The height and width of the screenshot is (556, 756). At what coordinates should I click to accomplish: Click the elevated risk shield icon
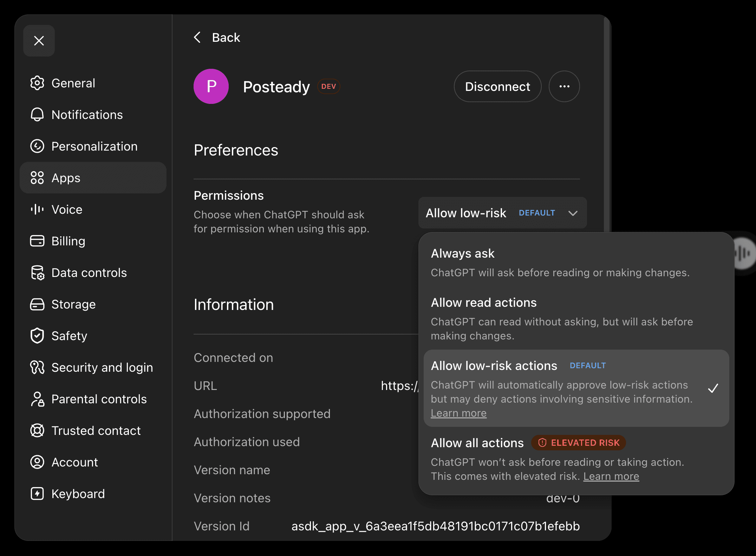[542, 443]
